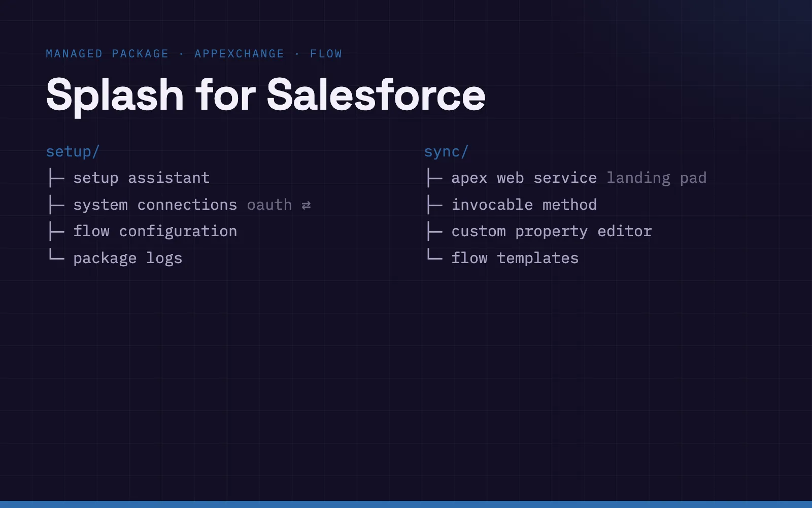
Task: Select the 'system connections' tree row
Action: [179, 205]
